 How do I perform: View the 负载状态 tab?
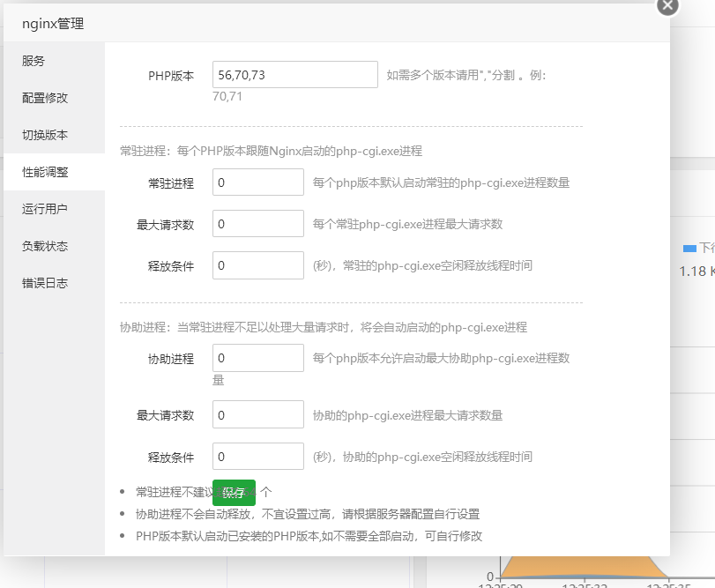[55, 246]
